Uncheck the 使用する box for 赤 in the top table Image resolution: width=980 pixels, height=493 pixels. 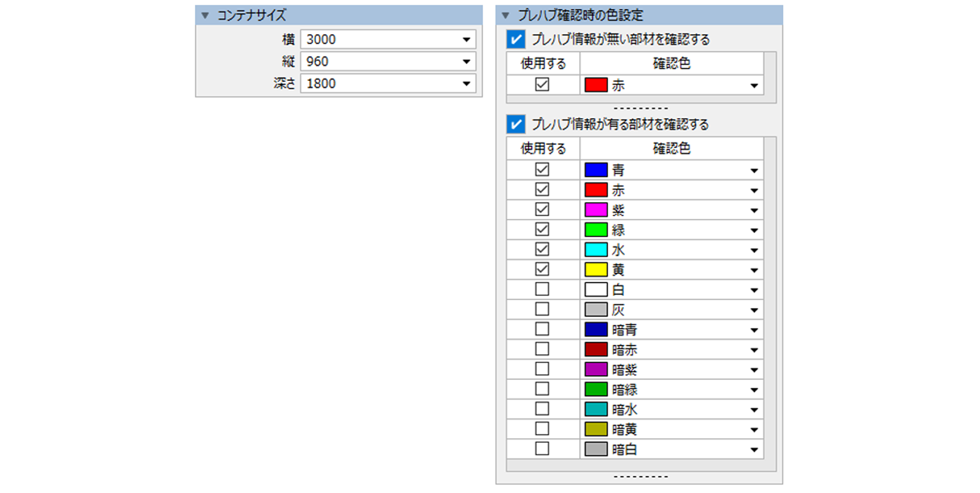(x=542, y=84)
